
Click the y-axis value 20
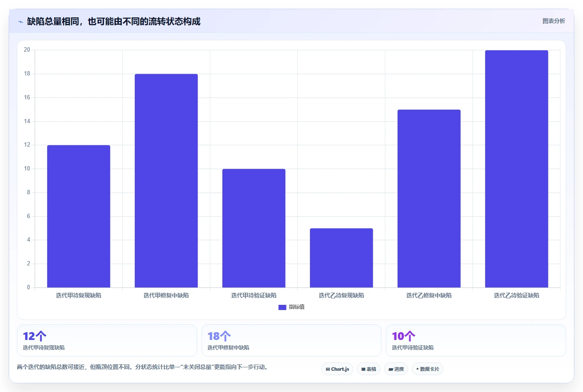(27, 50)
